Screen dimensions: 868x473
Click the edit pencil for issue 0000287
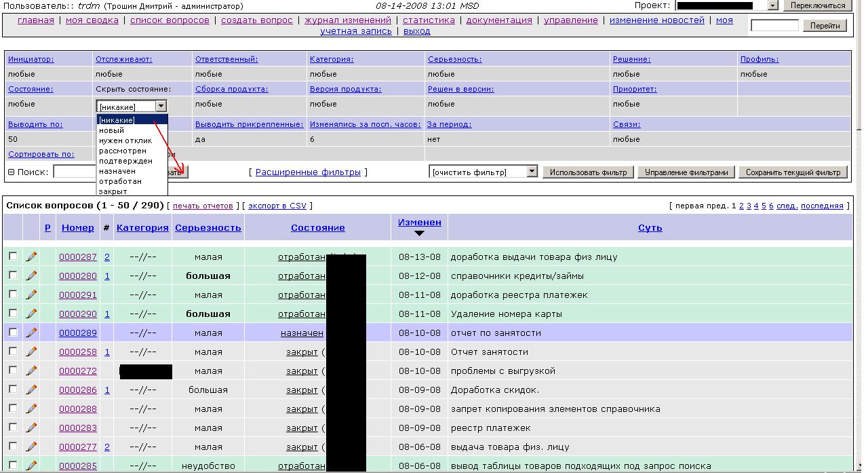[31, 257]
